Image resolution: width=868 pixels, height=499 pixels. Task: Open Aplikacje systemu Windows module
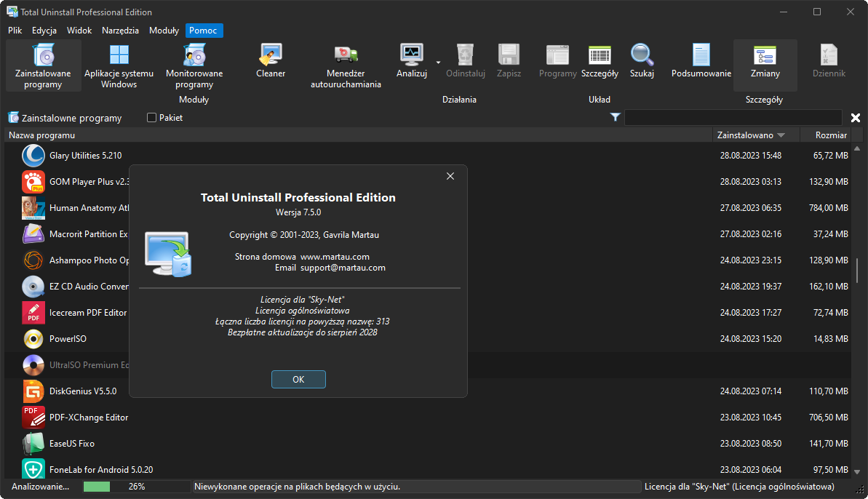[119, 65]
